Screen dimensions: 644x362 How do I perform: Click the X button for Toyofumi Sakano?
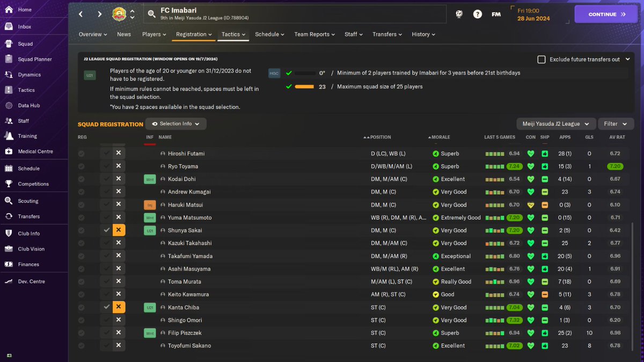119,346
